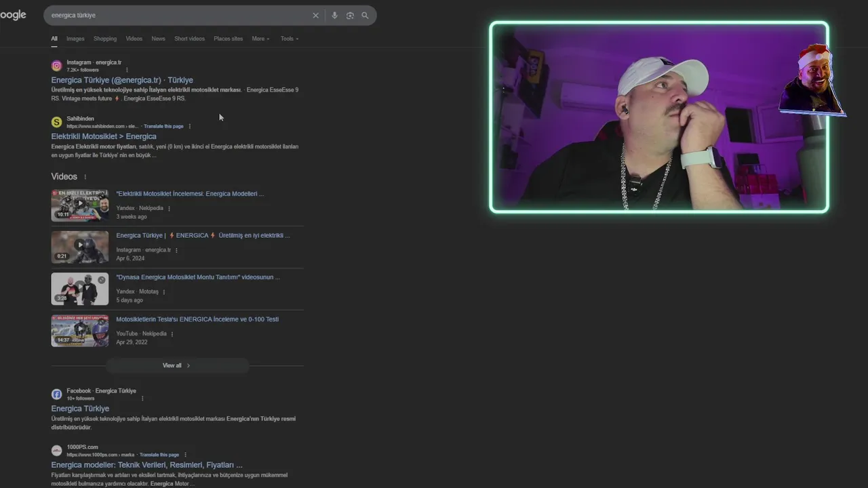Viewport: 868px width, 488px height.
Task: Click the 1000PS.com favicon icon
Action: pos(57,451)
